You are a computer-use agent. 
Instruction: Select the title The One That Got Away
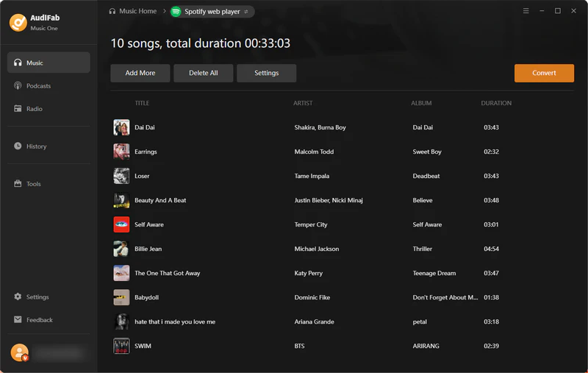168,273
